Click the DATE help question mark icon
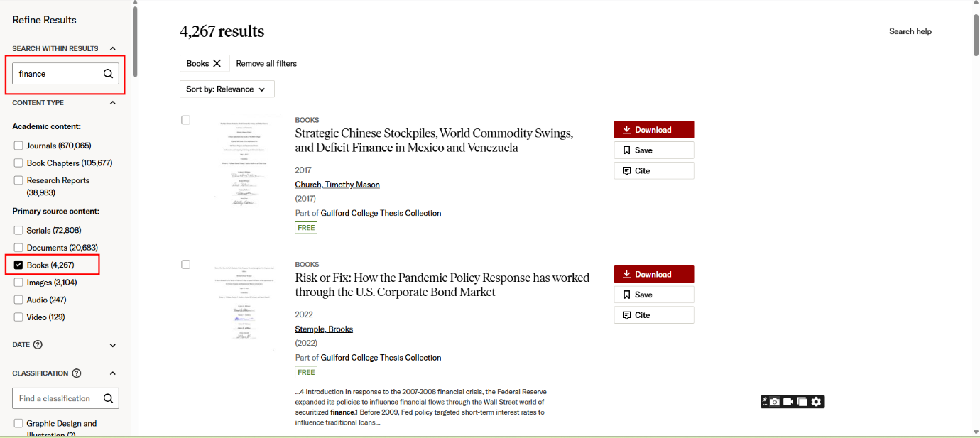The image size is (980, 438). [38, 345]
